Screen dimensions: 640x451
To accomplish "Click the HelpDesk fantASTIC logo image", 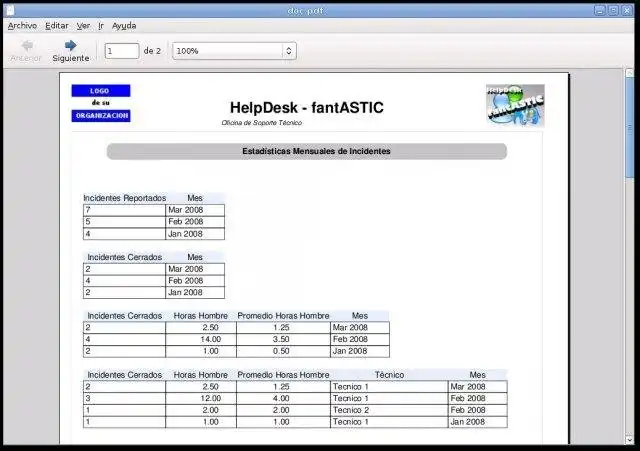I will pyautogui.click(x=515, y=105).
